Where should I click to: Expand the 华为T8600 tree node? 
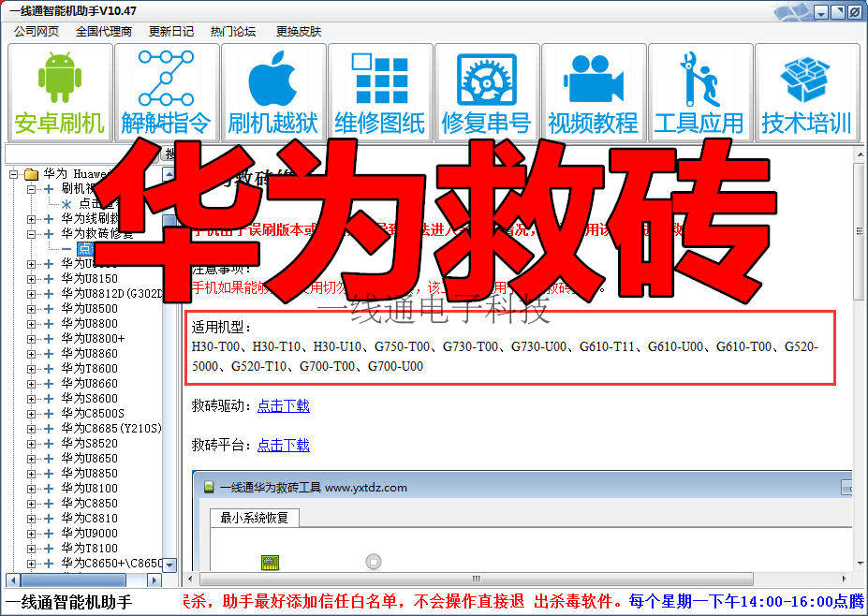[31, 369]
